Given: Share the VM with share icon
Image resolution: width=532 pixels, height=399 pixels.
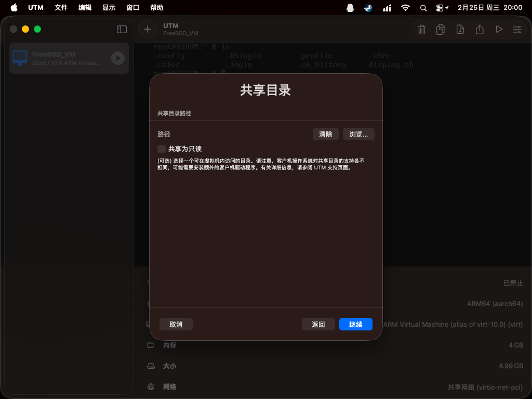Looking at the screenshot, I should click(x=480, y=30).
